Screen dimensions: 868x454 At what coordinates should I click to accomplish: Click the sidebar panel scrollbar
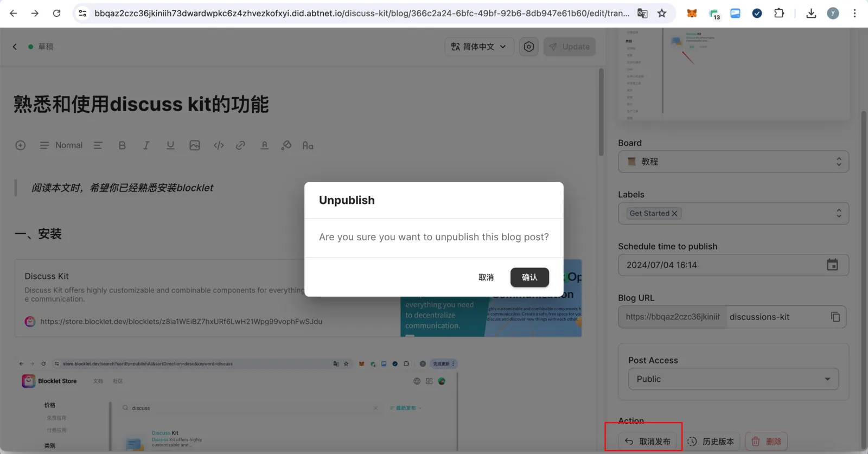(863, 279)
